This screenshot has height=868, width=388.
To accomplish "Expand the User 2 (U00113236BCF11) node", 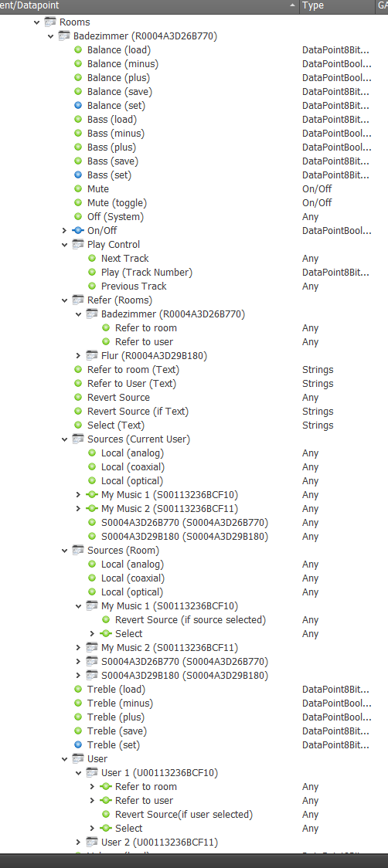I will [x=78, y=843].
